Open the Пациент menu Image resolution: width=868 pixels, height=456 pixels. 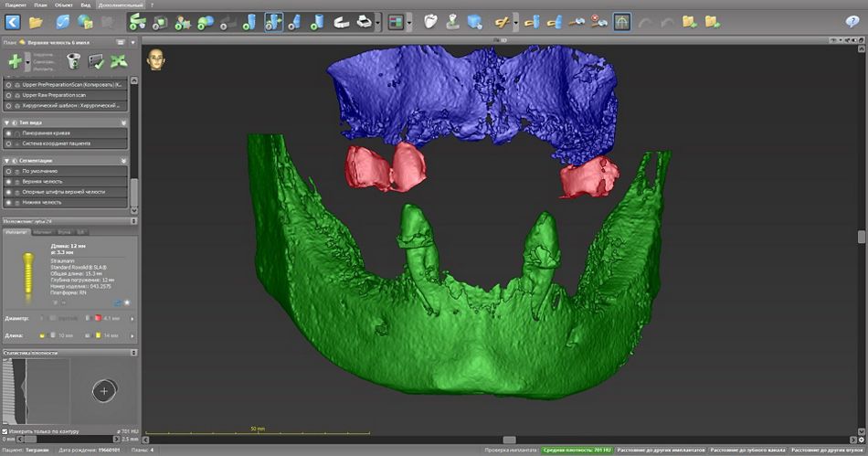point(15,5)
